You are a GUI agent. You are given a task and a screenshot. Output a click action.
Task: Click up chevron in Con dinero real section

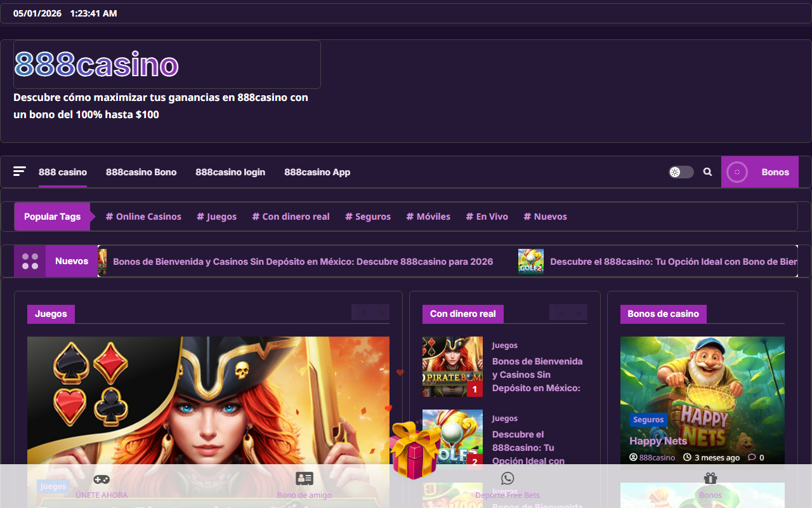pyautogui.click(x=579, y=312)
